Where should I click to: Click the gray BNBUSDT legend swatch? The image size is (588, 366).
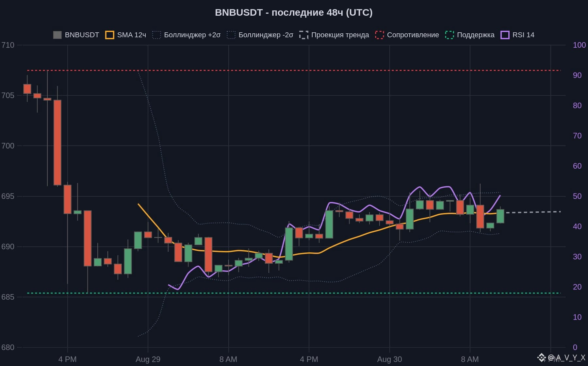click(57, 35)
